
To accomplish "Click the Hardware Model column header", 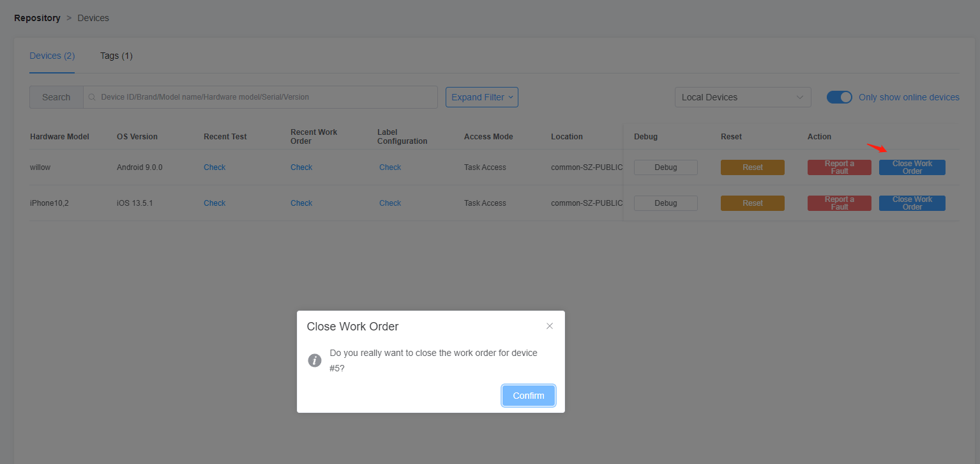I will (59, 137).
